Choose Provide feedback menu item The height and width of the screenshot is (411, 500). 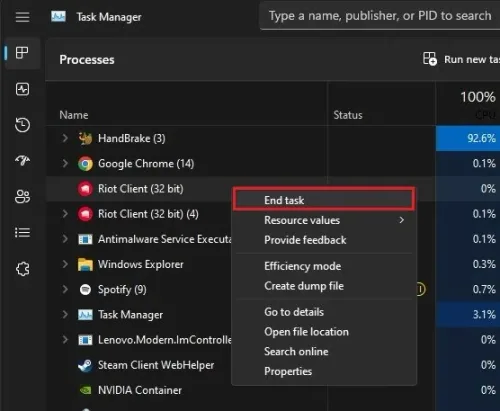(324, 240)
